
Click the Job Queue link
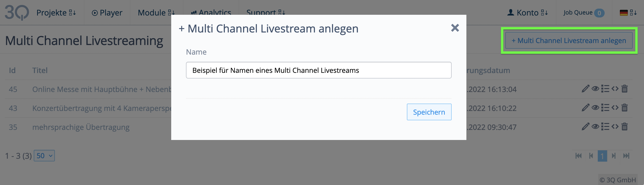click(x=583, y=13)
